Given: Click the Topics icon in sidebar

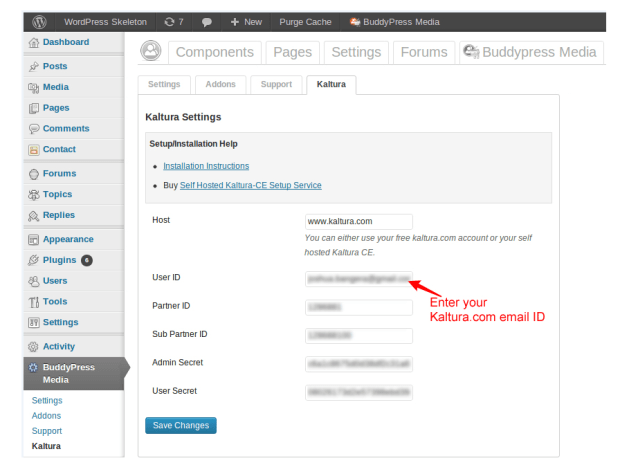Looking at the screenshot, I should [34, 195].
